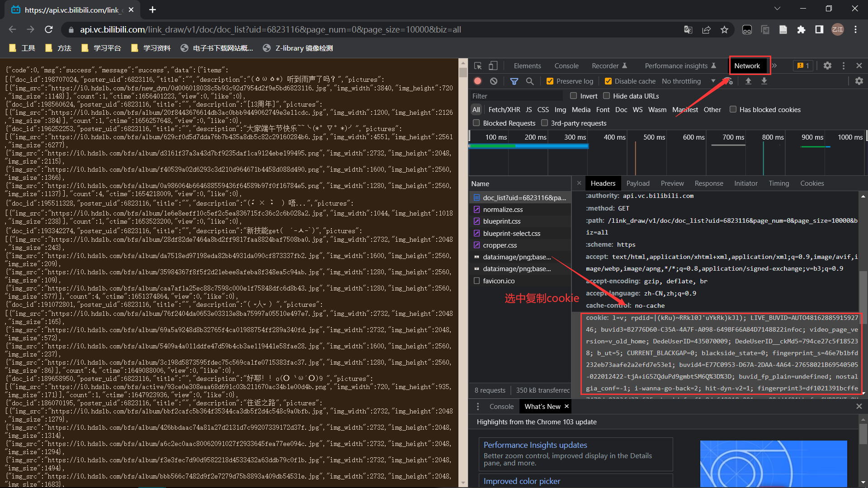The image size is (868, 488).
Task: Filter requests by Fetch/XHR
Action: tap(504, 109)
